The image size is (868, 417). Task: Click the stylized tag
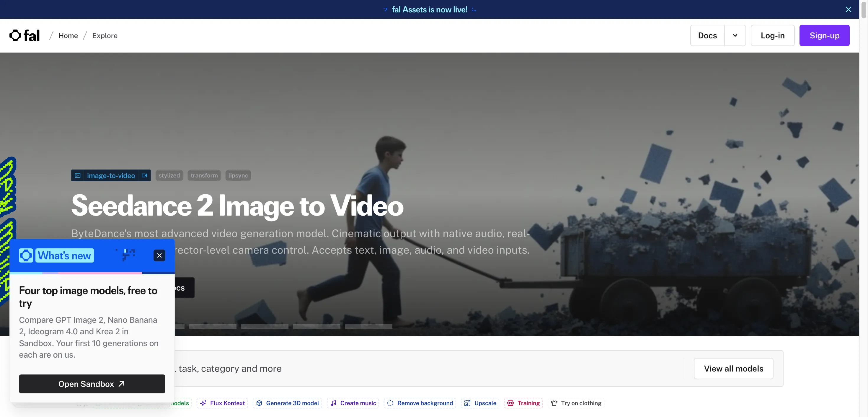[169, 175]
